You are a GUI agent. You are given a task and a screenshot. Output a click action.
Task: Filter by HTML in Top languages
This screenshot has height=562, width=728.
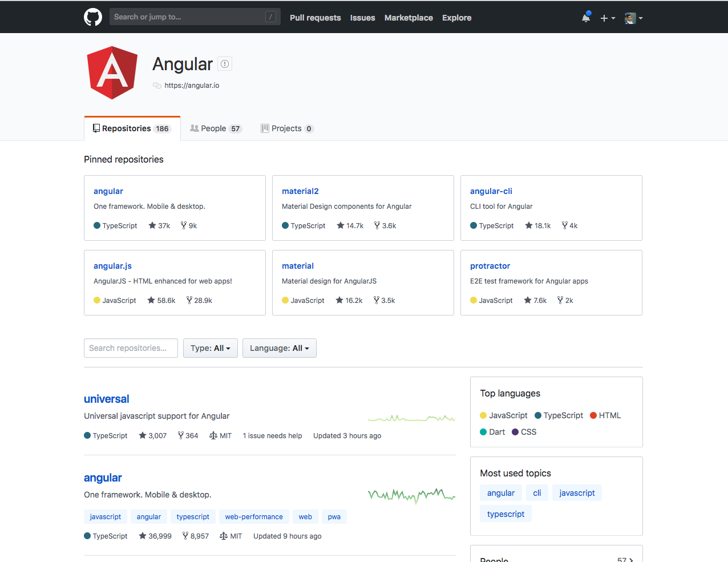point(605,415)
